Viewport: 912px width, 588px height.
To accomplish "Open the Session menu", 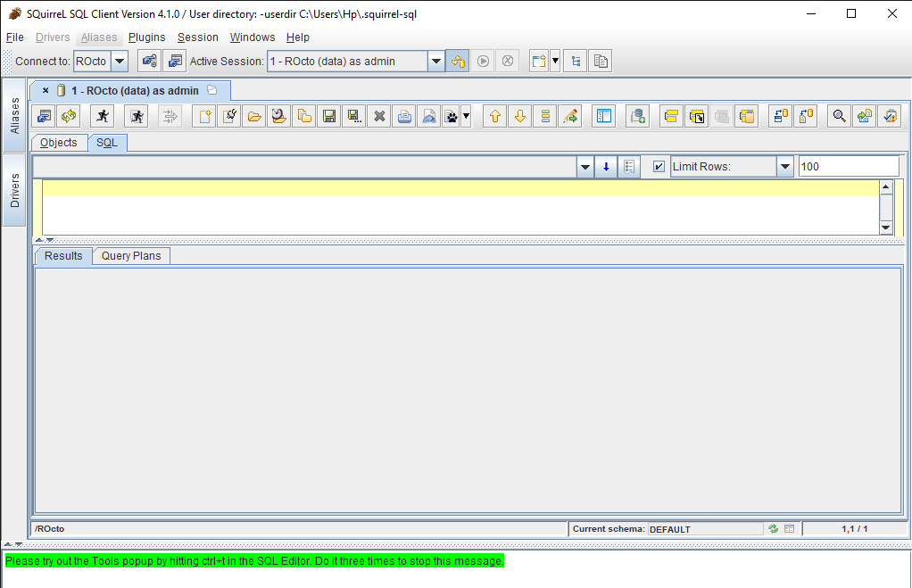I will [x=197, y=37].
